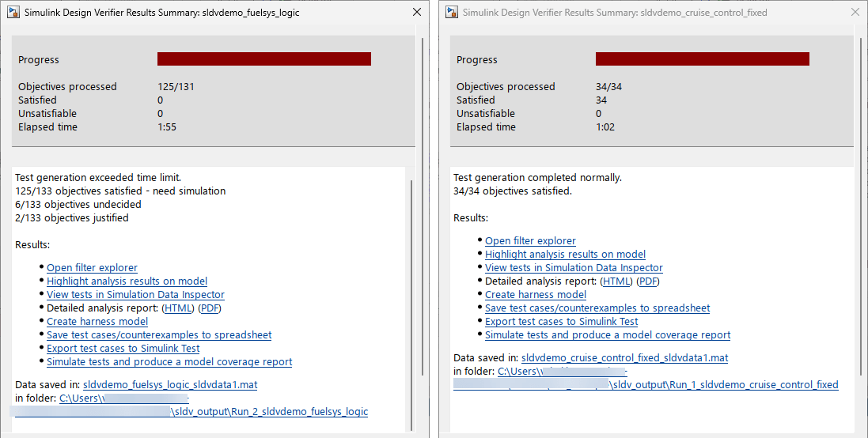Viewport: 868px width, 438px height.
Task: Highlight analysis results on fuelsys_logic model
Action: pos(127,281)
